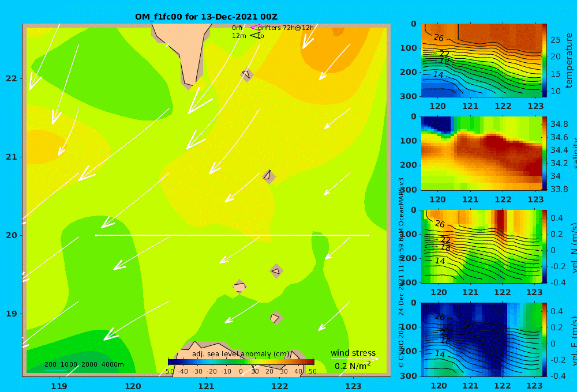
Task: Click the '0m' legend label
Action: coord(237,28)
